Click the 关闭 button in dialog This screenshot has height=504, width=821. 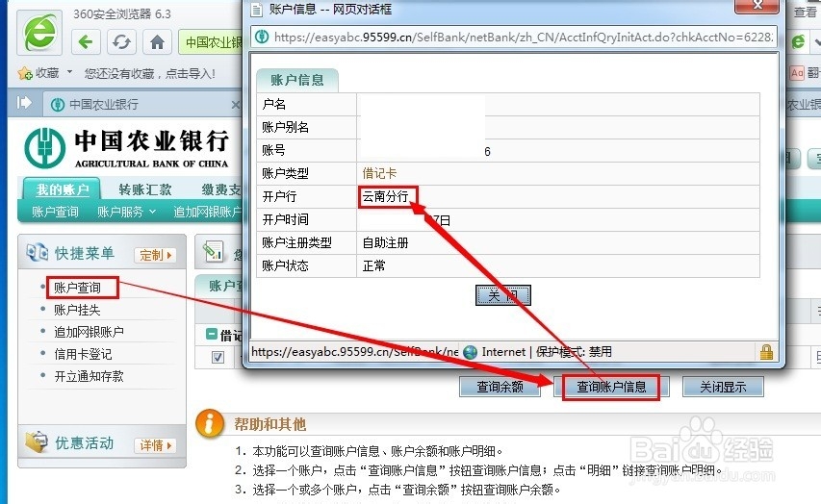pyautogui.click(x=502, y=295)
